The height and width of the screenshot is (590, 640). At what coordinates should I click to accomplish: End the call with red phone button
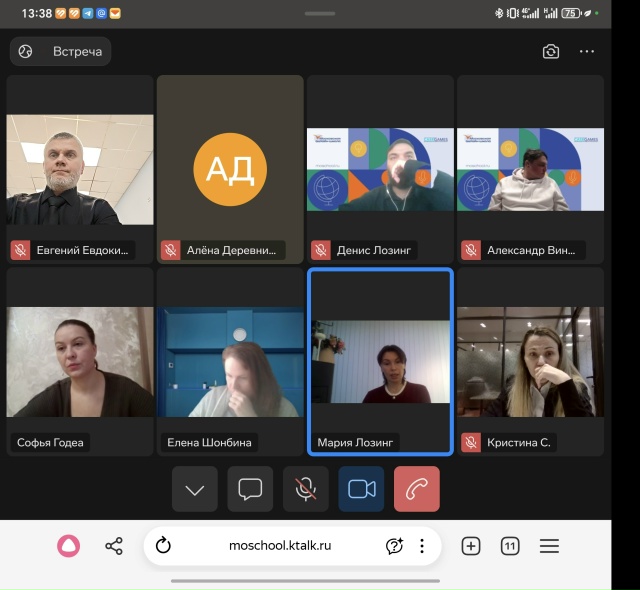pos(417,489)
